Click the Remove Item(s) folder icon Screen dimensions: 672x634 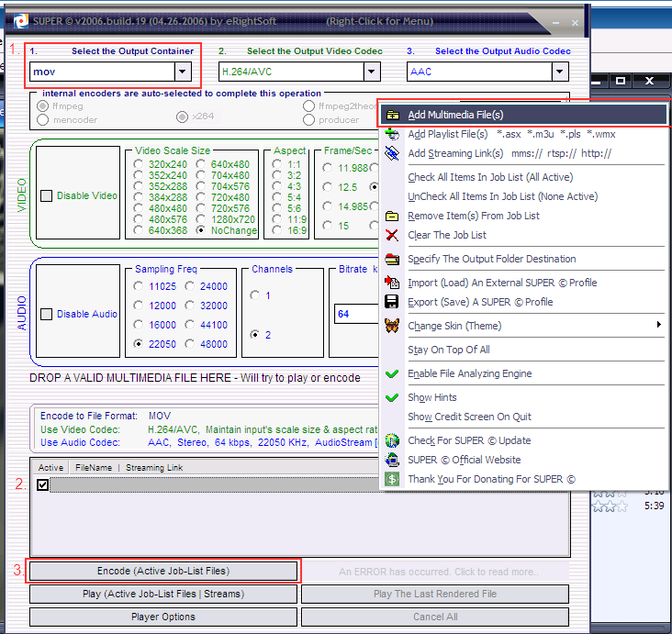point(392,216)
